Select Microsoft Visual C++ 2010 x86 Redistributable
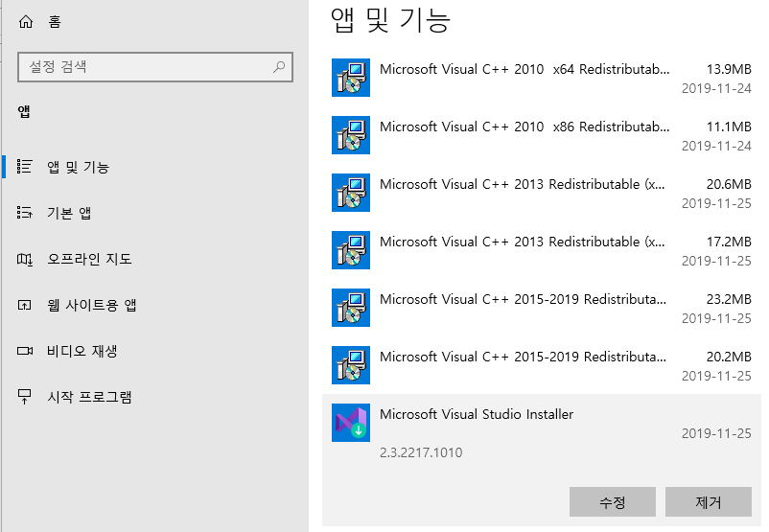The height and width of the screenshot is (532, 769). 542,135
